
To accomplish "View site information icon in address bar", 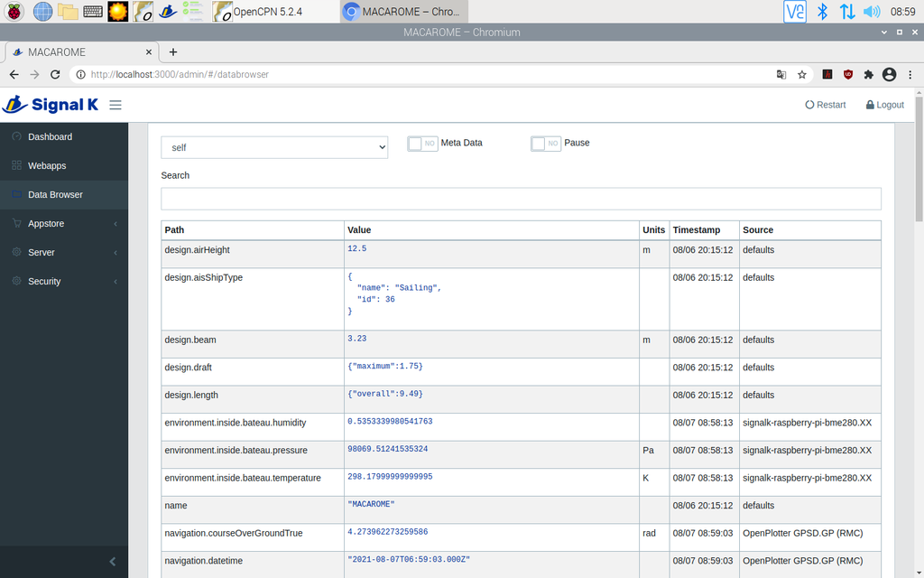I will point(80,74).
